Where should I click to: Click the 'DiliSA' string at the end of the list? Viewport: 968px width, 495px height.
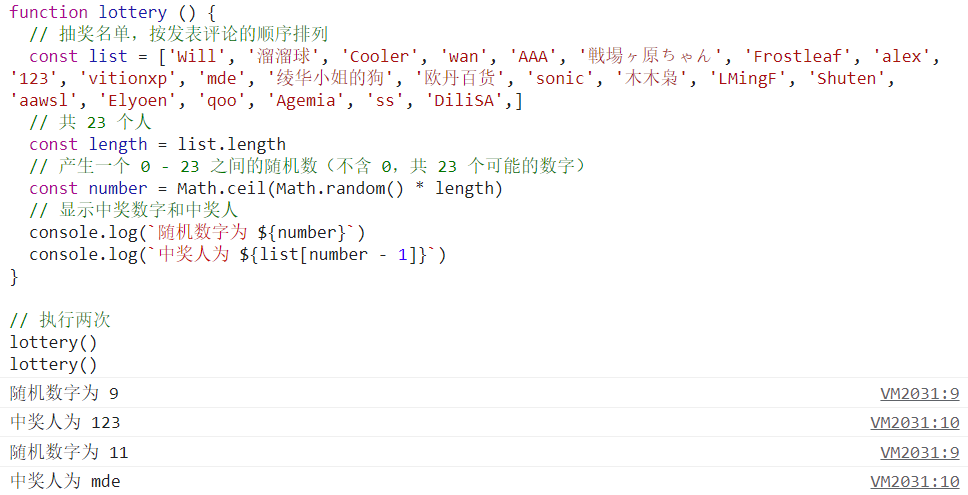[464, 101]
